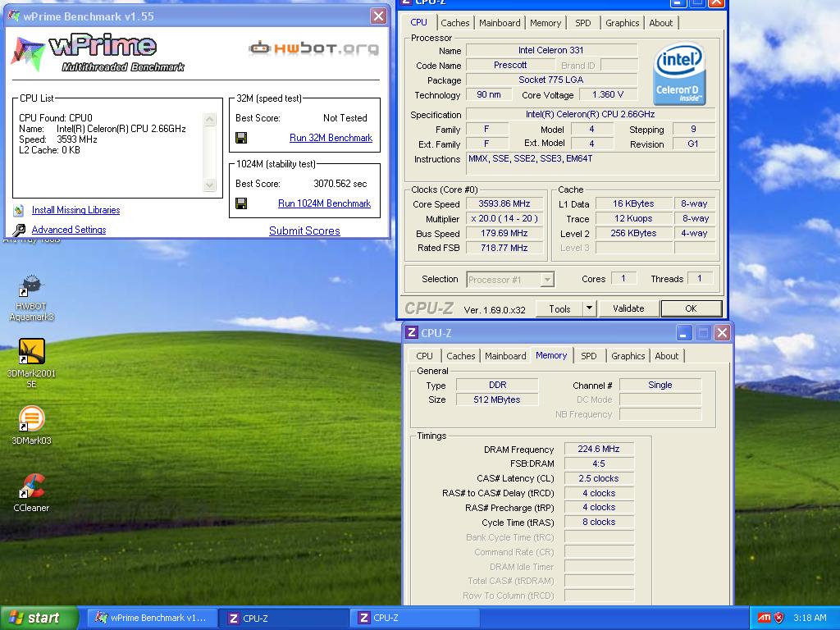Open Install Missing Libraries link

[x=75, y=210]
